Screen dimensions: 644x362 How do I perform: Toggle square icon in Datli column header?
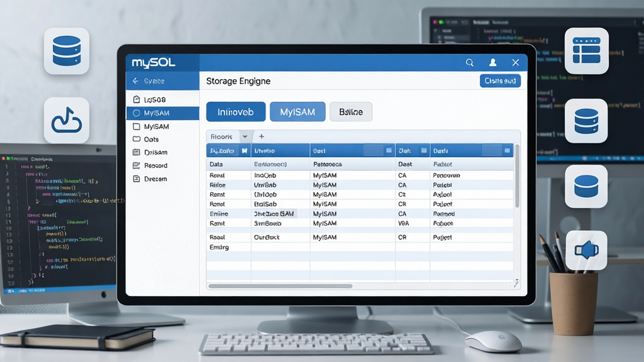(x=508, y=151)
